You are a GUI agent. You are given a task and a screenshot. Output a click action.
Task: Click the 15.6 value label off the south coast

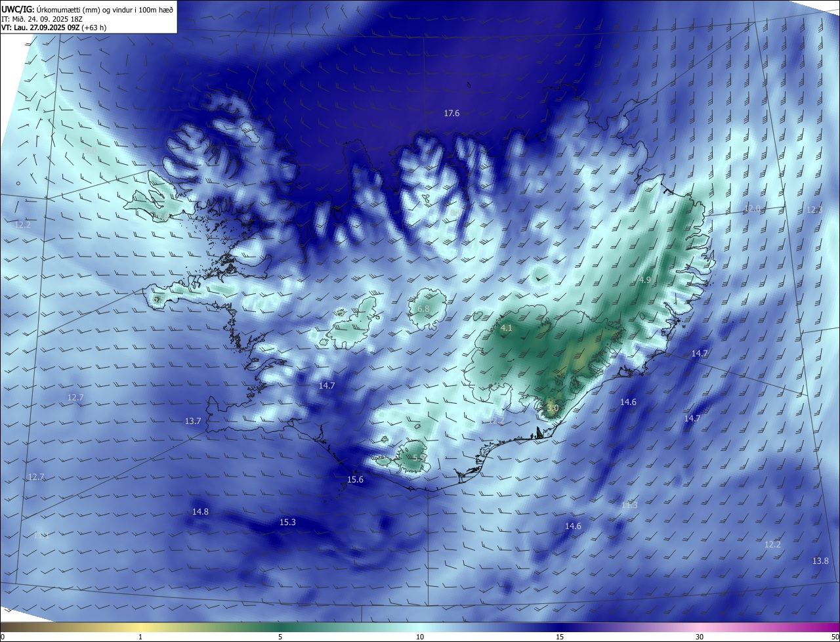click(355, 480)
